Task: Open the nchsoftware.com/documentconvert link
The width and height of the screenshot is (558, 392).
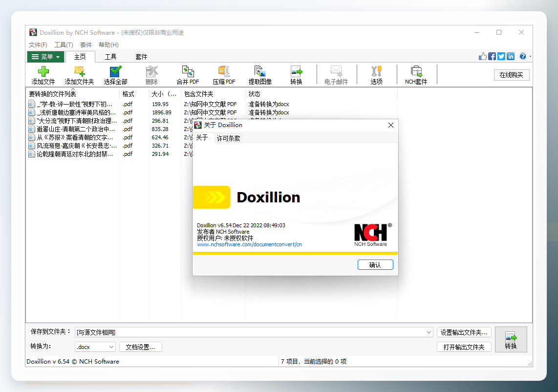Action: coord(249,244)
